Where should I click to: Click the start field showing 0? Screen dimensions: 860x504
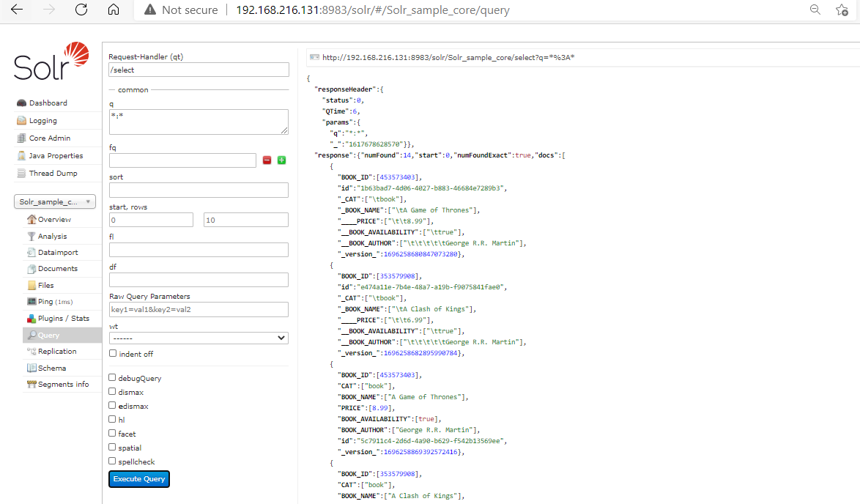(x=151, y=220)
